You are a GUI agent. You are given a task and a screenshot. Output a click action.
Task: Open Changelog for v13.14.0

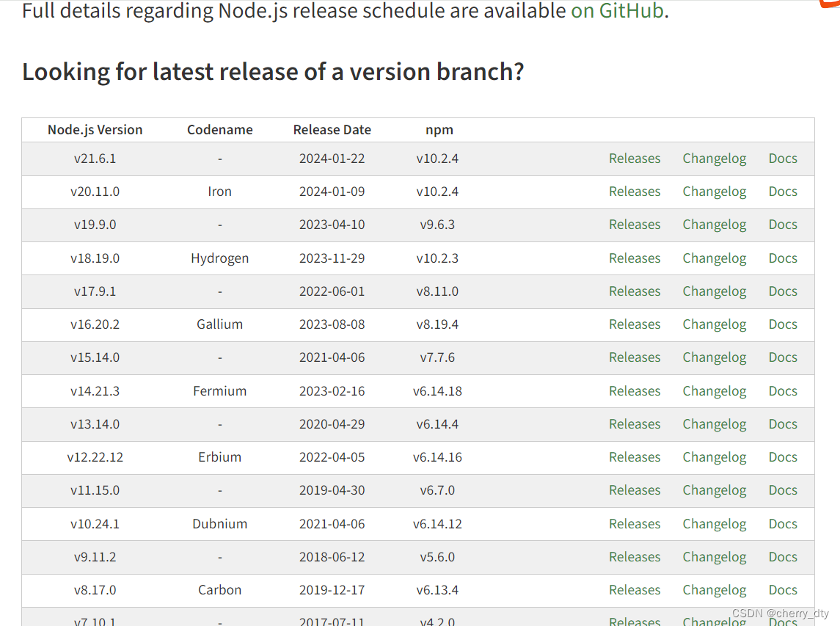pyautogui.click(x=714, y=424)
